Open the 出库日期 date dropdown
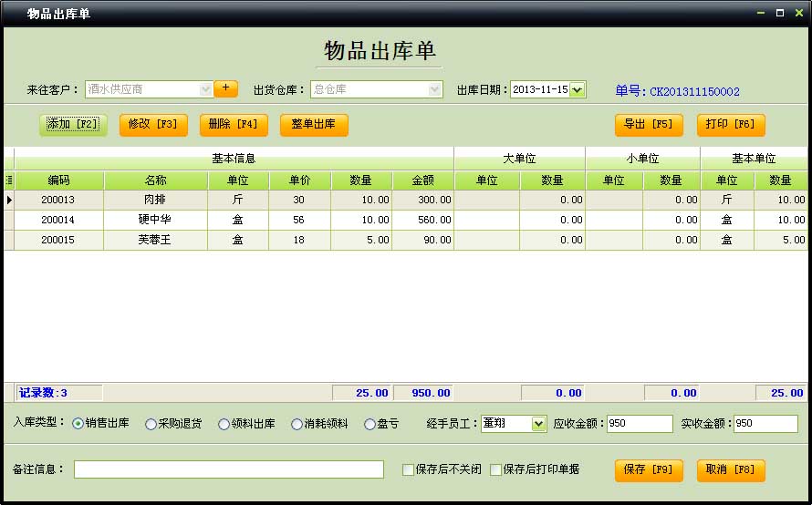 coord(577,89)
